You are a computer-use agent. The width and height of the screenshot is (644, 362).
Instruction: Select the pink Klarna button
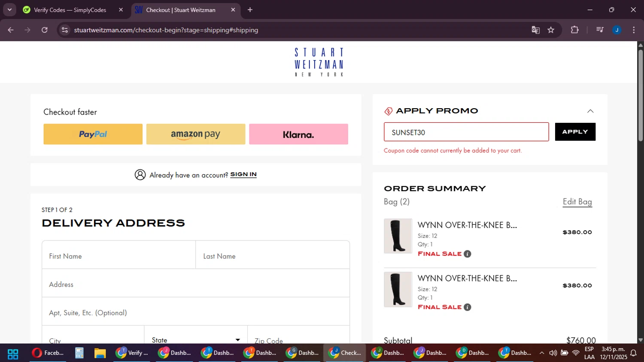click(x=298, y=134)
